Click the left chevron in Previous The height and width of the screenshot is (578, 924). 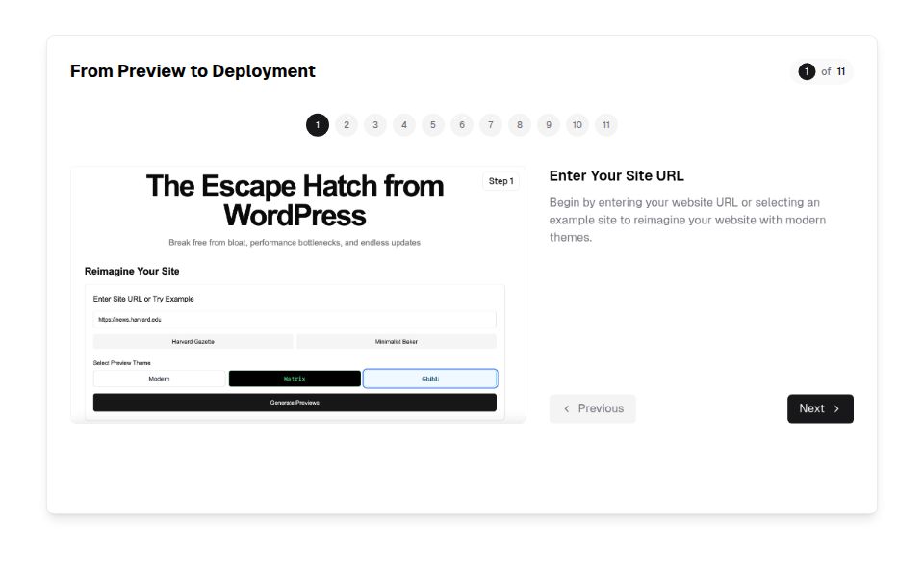pos(567,408)
